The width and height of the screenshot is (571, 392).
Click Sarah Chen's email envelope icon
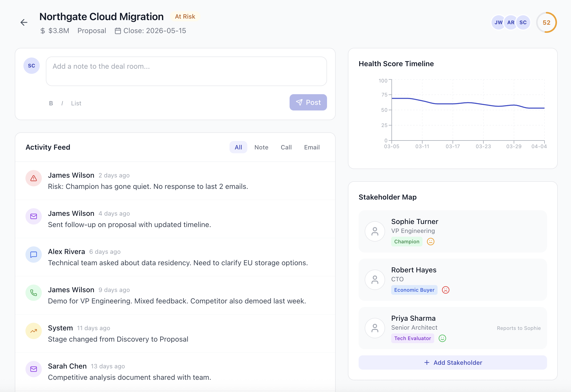point(34,369)
